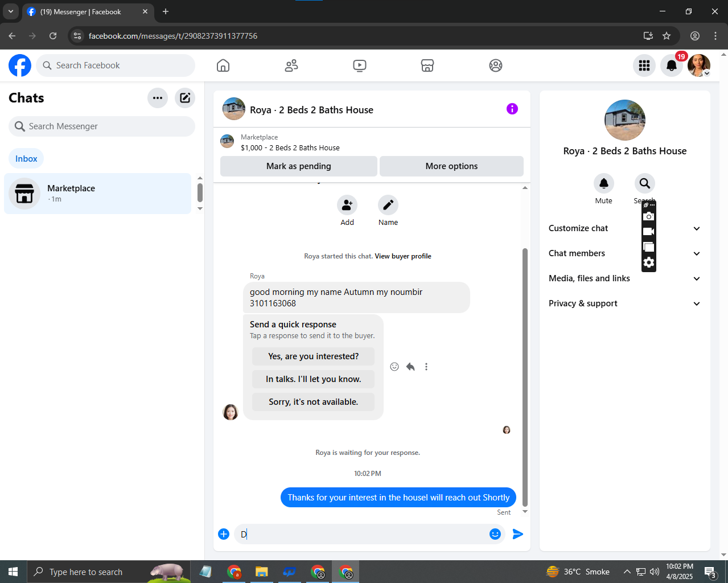Click the conversation scrollbar thumb
728x583 pixels.
[x=525, y=377]
